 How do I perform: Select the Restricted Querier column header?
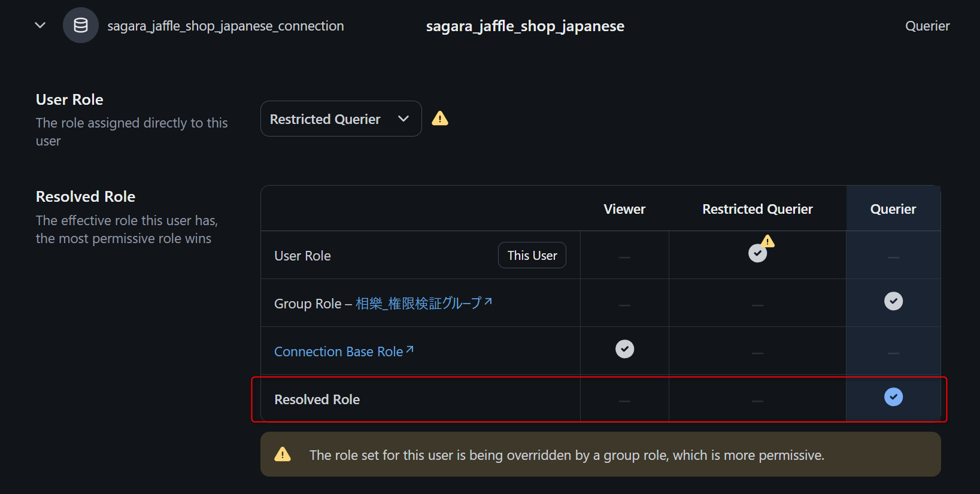[757, 209]
